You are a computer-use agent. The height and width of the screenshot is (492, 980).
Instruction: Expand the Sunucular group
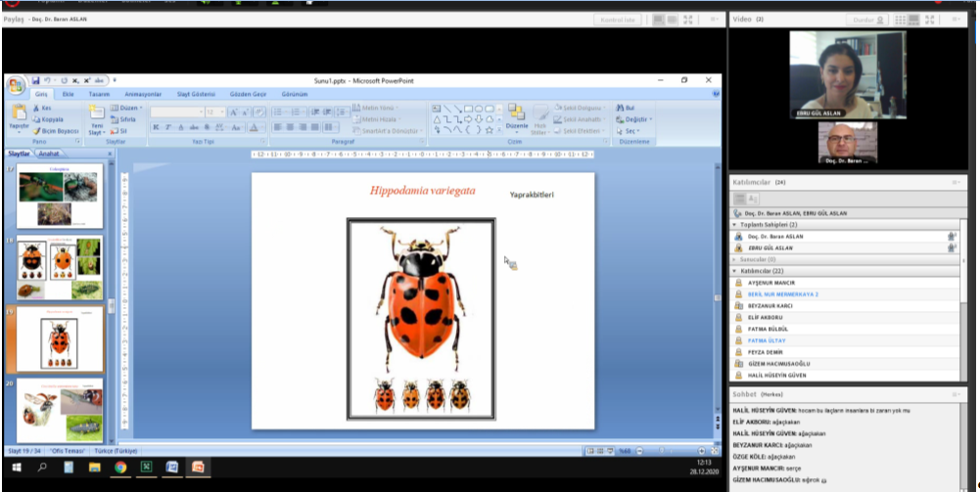click(735, 259)
